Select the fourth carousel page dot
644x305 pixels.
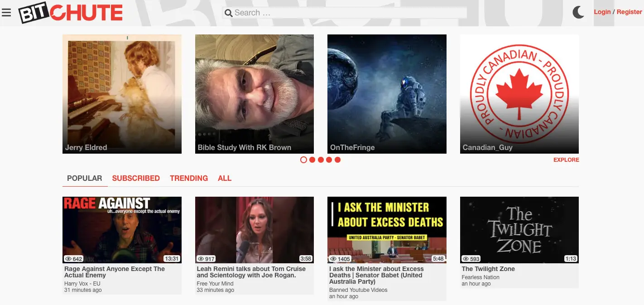coord(329,160)
